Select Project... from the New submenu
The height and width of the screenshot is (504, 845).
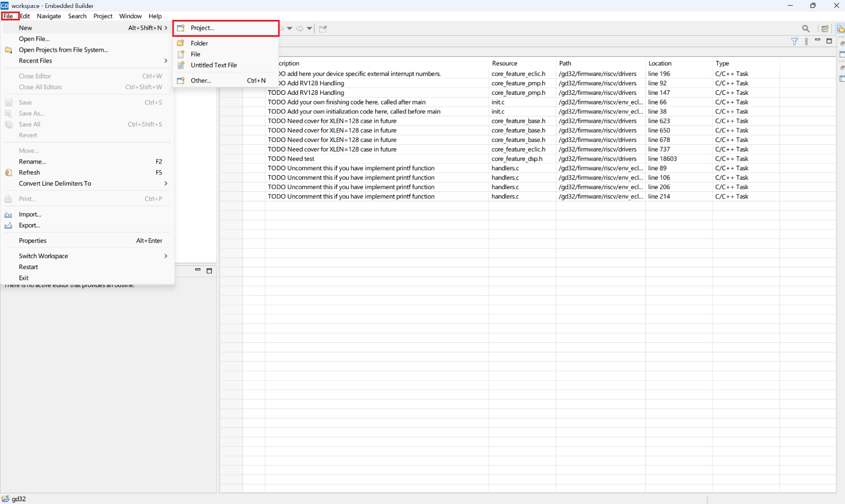tap(202, 28)
